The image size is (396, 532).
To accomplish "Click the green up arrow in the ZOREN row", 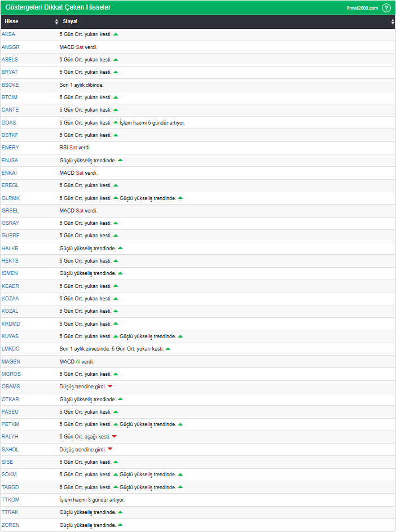I will 120,525.
